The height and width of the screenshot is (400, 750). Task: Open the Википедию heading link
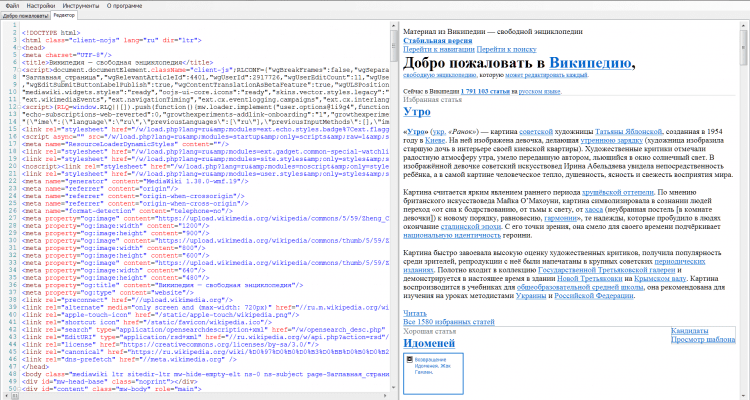(x=590, y=63)
